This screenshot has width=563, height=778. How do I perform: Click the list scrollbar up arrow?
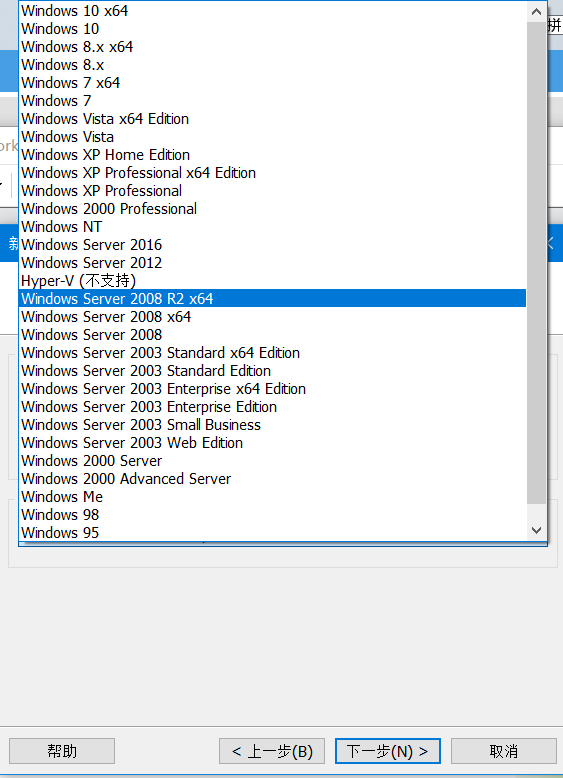click(x=536, y=11)
